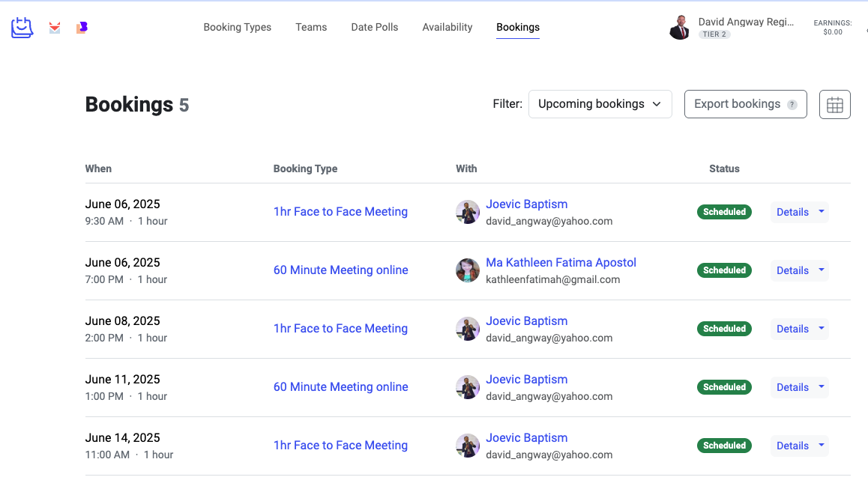Go to the Booking Types tab
Screen dimensions: 868x498
tap(238, 27)
